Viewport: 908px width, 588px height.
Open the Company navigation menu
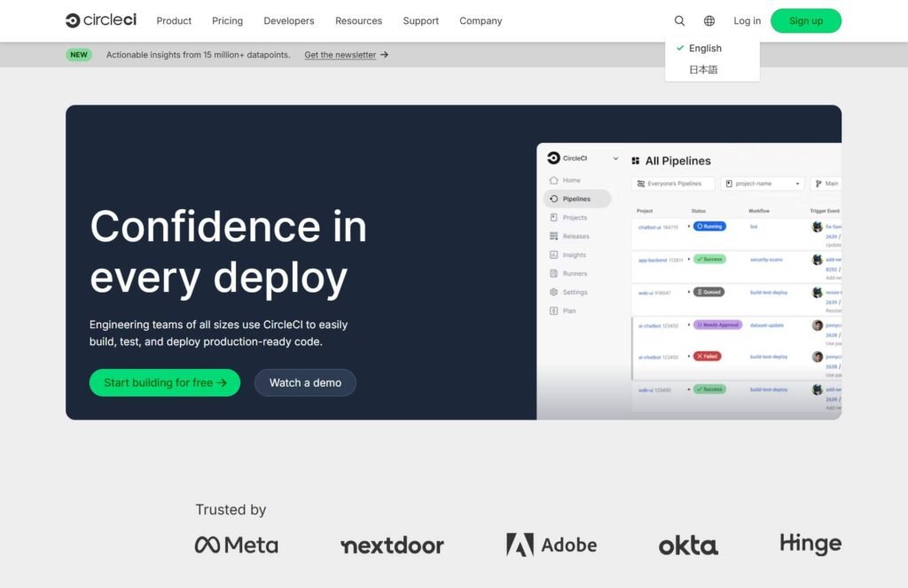point(481,21)
